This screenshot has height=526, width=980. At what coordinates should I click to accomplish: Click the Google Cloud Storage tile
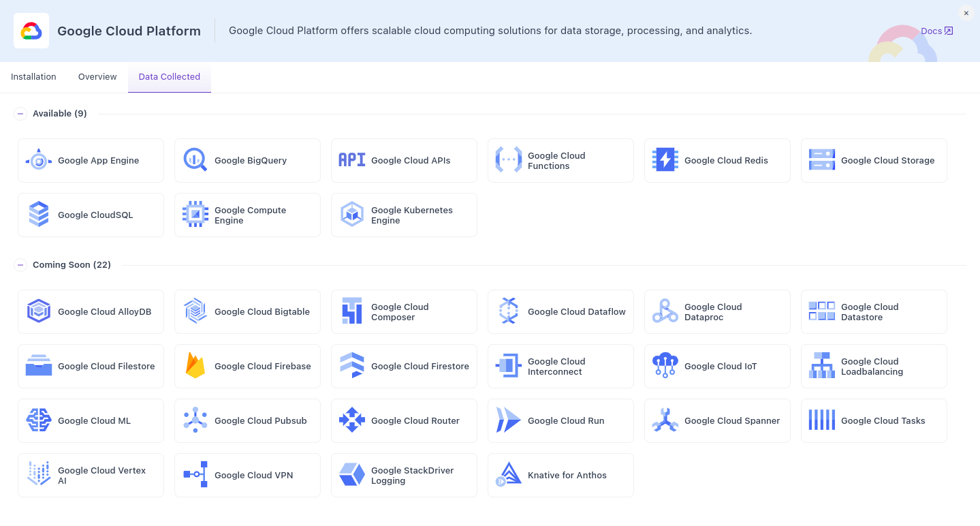pos(874,160)
